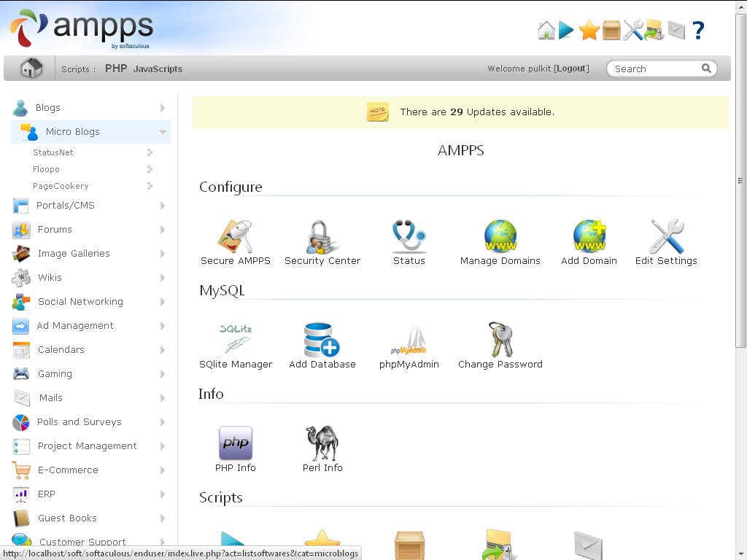Image resolution: width=747 pixels, height=560 pixels.
Task: Open Change Password keys icon
Action: tap(500, 340)
